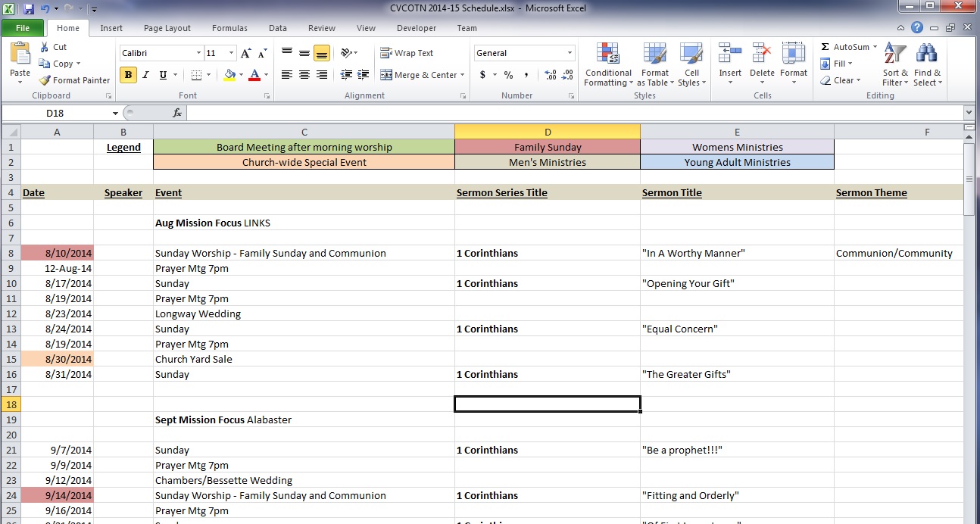The width and height of the screenshot is (980, 524).
Task: Apply Comma Style number format
Action: click(x=526, y=75)
